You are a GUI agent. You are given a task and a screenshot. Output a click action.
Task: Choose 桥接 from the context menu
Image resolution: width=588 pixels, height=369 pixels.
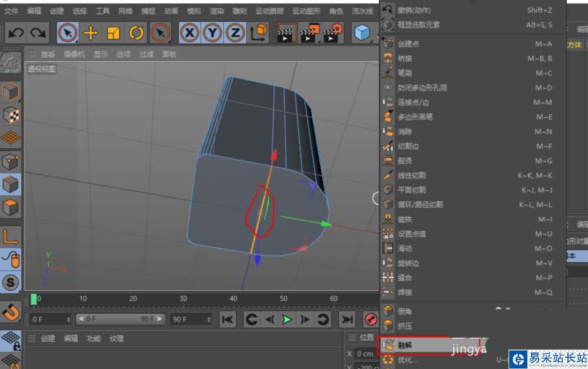tap(472, 59)
